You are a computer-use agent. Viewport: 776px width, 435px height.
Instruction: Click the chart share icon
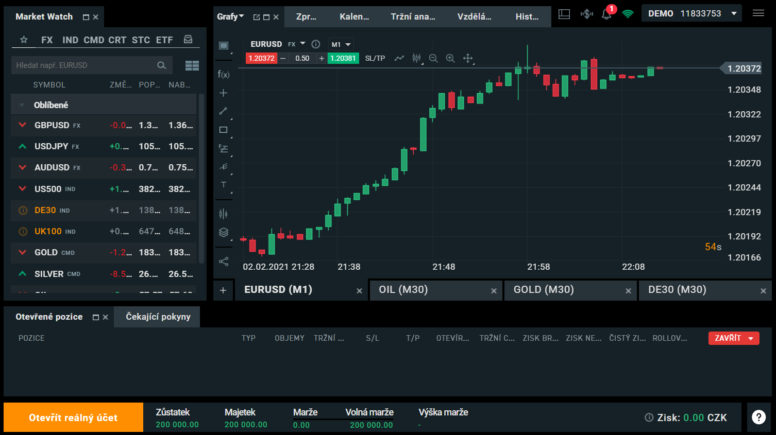(223, 261)
